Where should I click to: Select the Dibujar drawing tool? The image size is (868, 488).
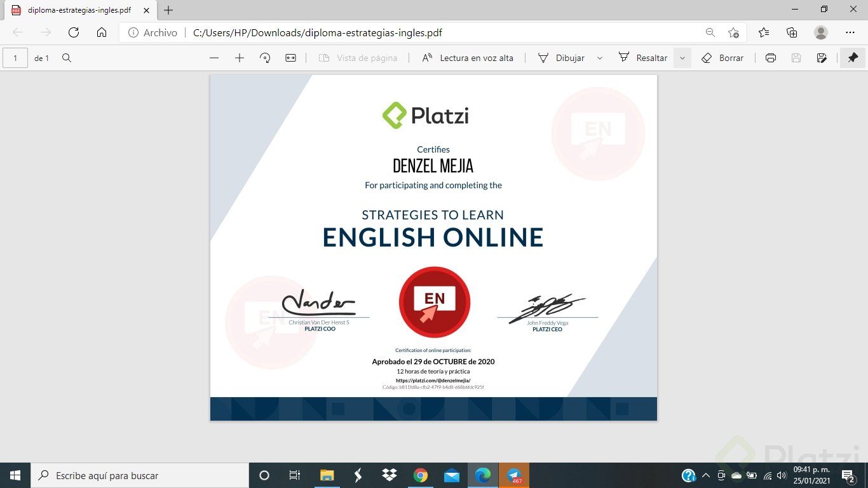tap(561, 58)
